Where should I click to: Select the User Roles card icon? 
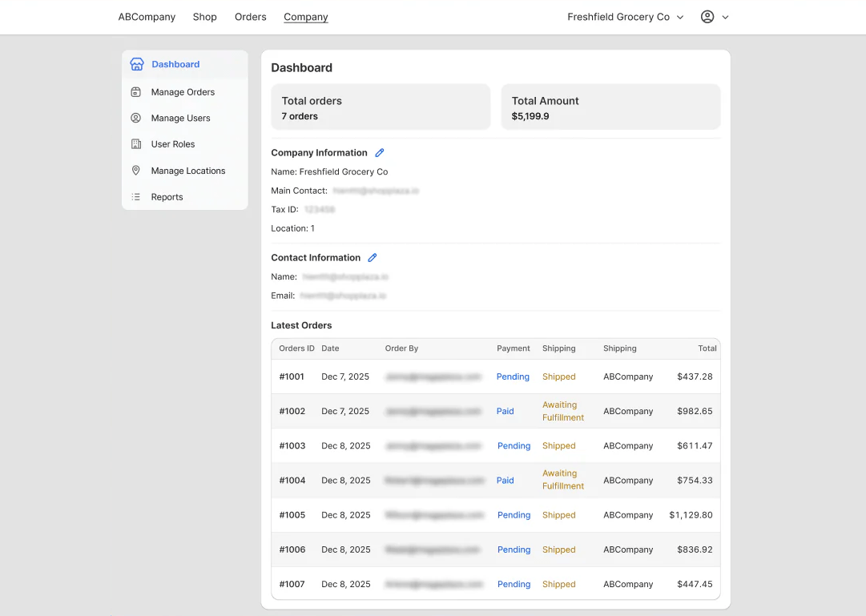click(x=135, y=144)
